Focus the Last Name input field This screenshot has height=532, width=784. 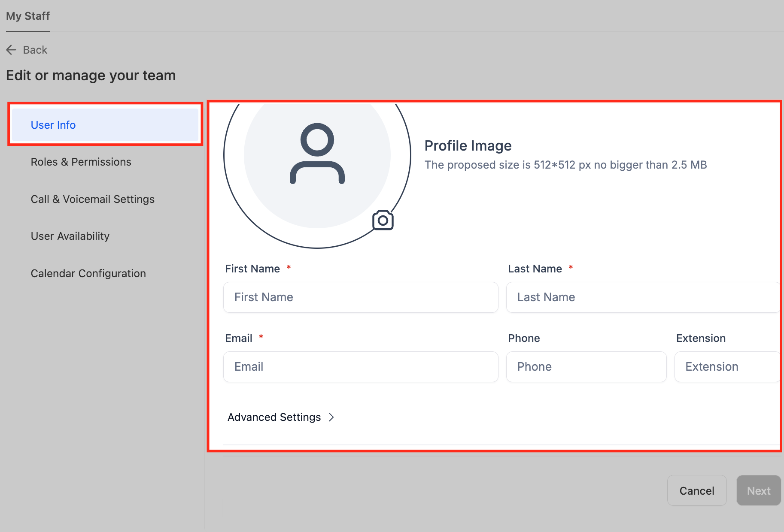pos(643,297)
